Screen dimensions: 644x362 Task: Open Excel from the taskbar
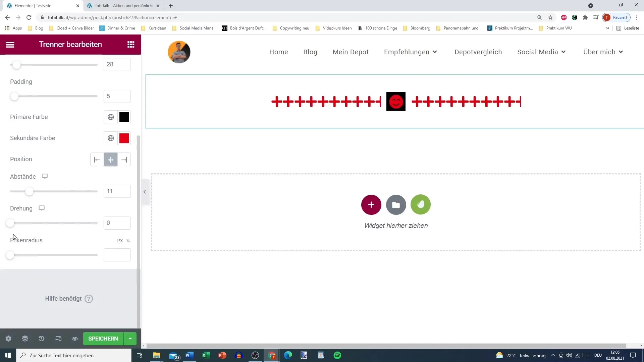[206, 355]
